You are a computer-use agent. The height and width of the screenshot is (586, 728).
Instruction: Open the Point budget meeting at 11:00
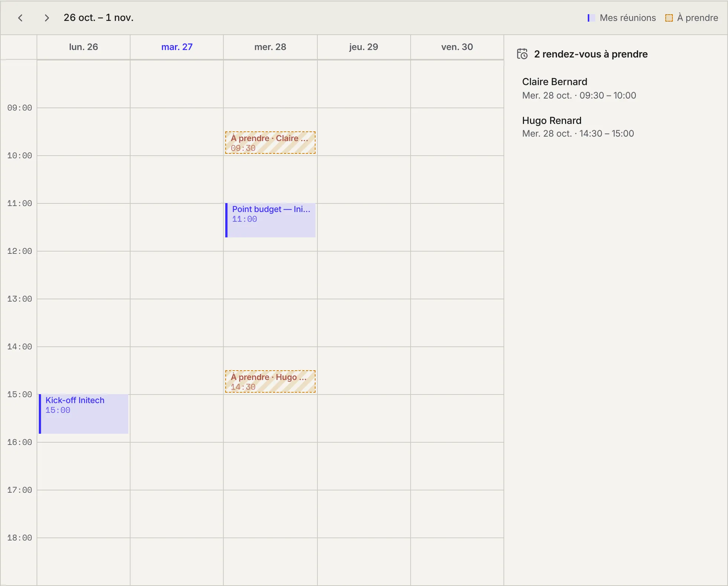[270, 220]
